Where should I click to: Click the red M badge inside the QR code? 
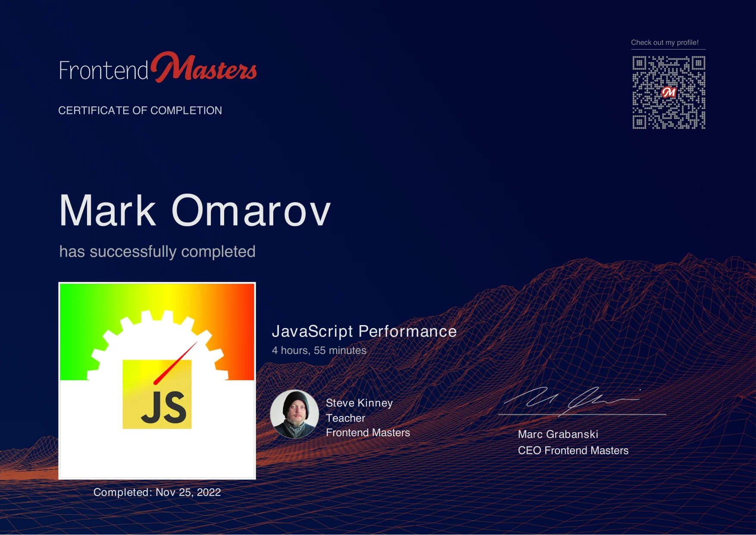click(x=669, y=92)
